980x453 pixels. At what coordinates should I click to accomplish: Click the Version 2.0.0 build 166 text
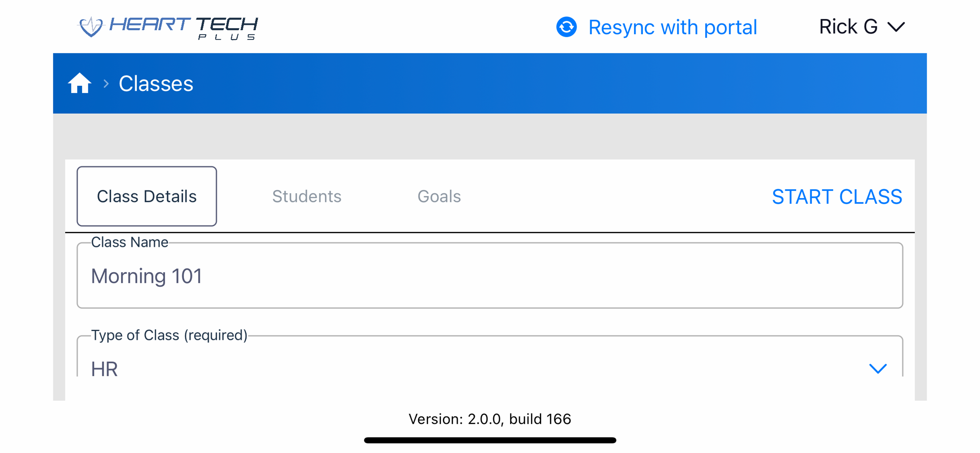click(490, 419)
